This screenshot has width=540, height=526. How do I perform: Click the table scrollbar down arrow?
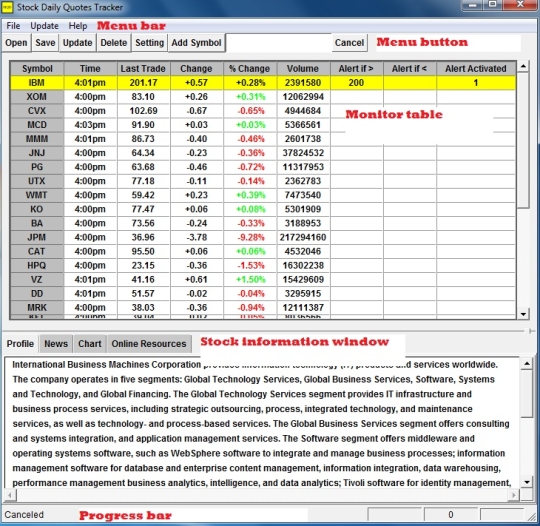(x=523, y=314)
